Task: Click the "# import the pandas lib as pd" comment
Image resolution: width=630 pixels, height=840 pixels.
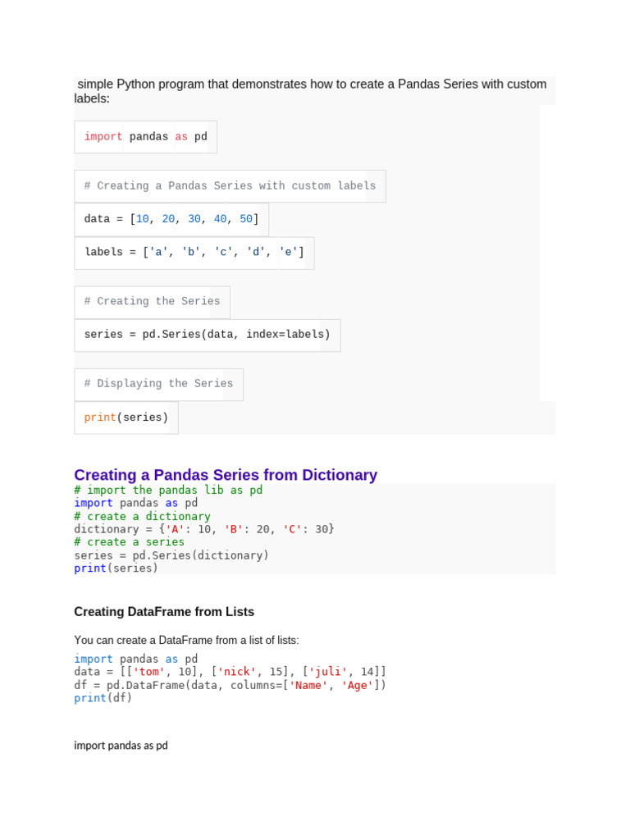Action: point(168,491)
